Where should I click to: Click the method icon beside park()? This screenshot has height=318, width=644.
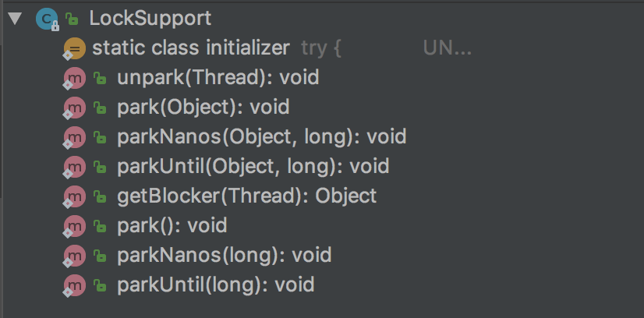tap(74, 226)
